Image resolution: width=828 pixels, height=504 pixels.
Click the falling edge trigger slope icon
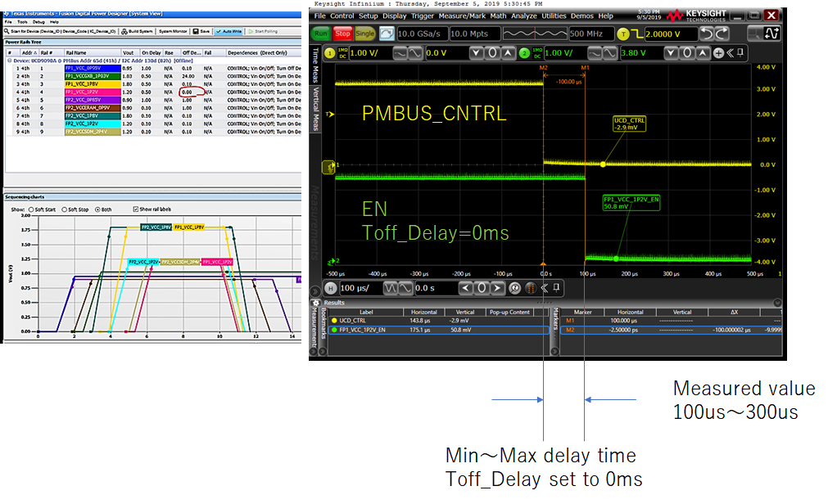(637, 34)
